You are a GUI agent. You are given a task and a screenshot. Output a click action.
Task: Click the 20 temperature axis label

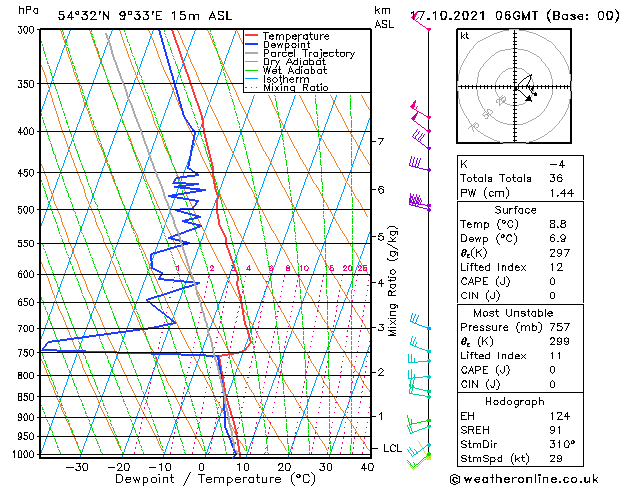[284, 467]
